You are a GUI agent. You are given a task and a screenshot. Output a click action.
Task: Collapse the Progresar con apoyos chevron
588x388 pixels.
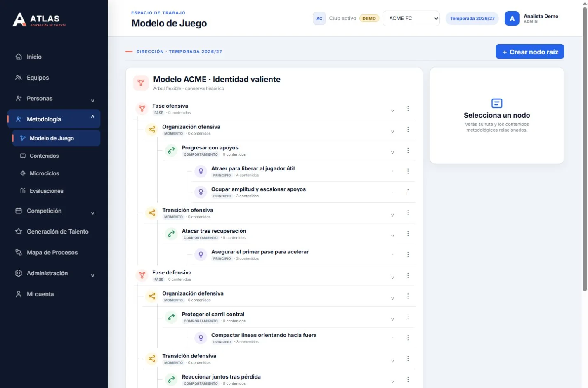coord(392,153)
